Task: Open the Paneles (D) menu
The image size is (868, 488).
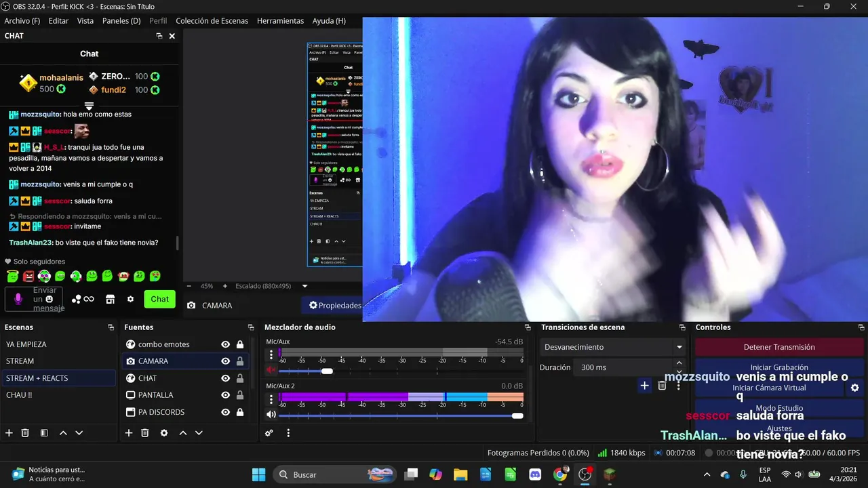Action: pos(121,21)
